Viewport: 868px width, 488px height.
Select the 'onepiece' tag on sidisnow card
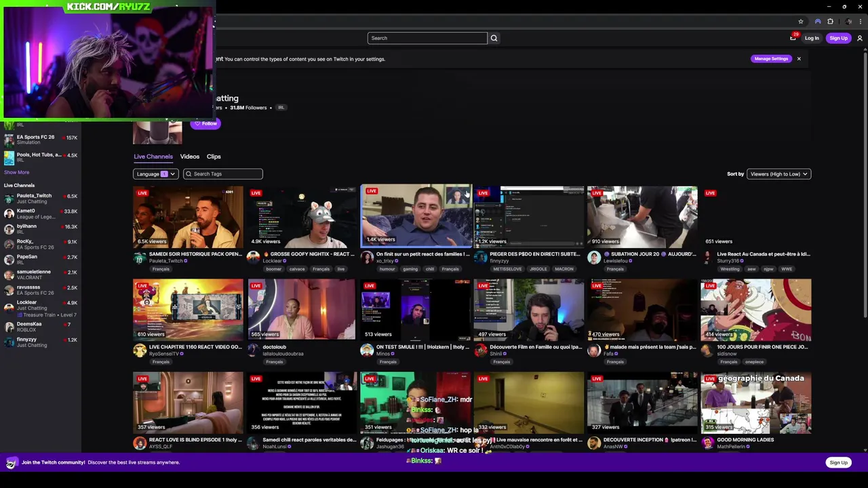[x=754, y=362]
